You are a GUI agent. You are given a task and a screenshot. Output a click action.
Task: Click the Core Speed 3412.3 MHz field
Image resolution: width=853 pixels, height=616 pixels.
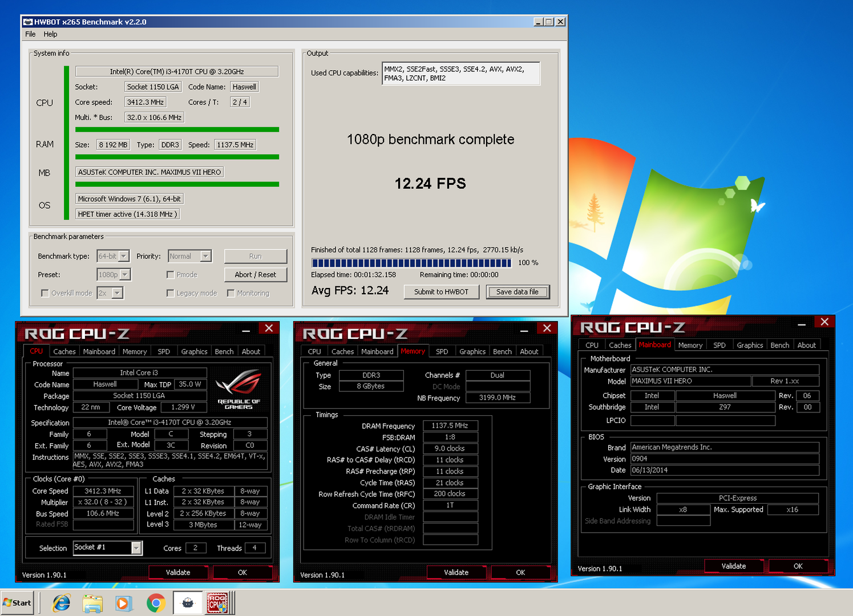[103, 491]
